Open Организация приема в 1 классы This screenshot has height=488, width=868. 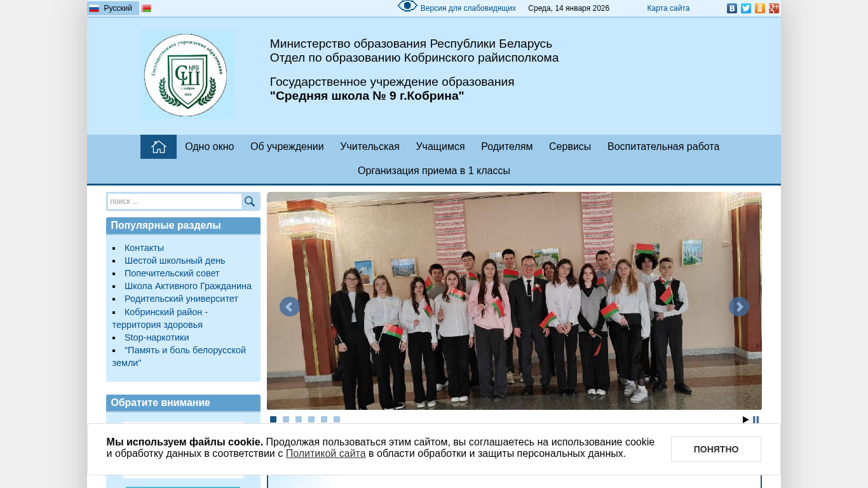click(x=434, y=171)
